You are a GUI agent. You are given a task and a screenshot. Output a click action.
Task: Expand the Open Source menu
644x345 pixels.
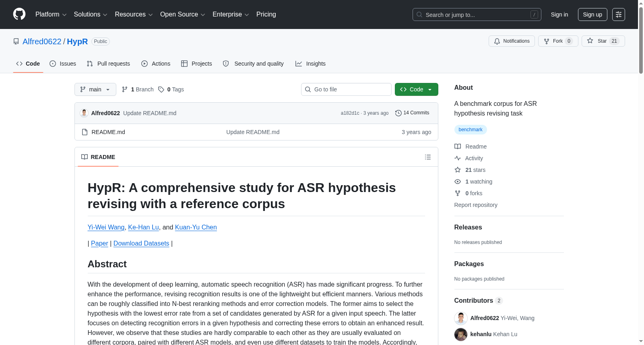[x=183, y=14]
